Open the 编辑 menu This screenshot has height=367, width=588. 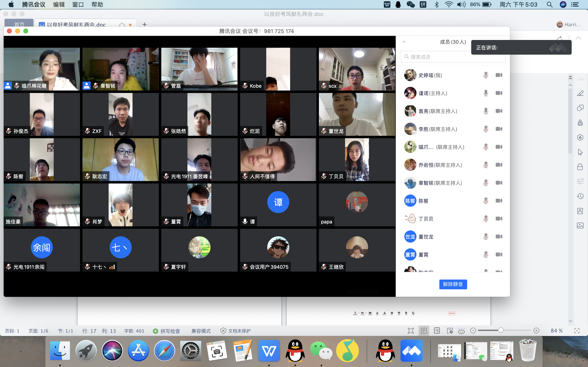[59, 5]
